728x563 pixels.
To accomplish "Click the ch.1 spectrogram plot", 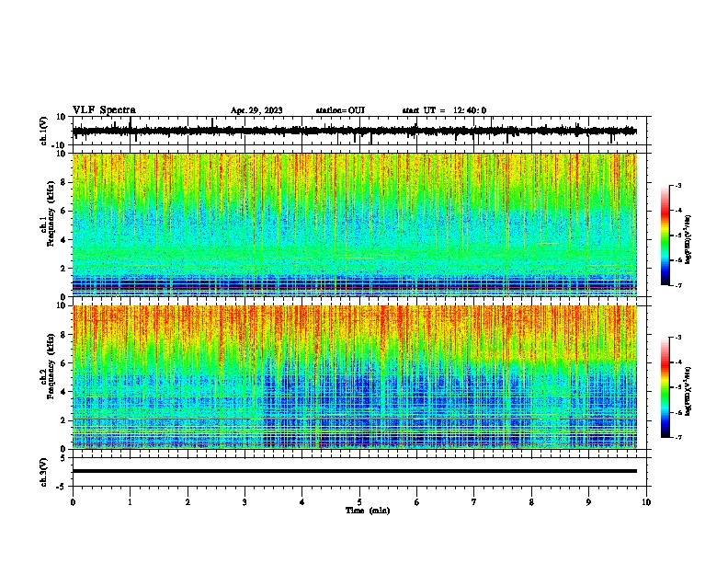I will pos(355,224).
